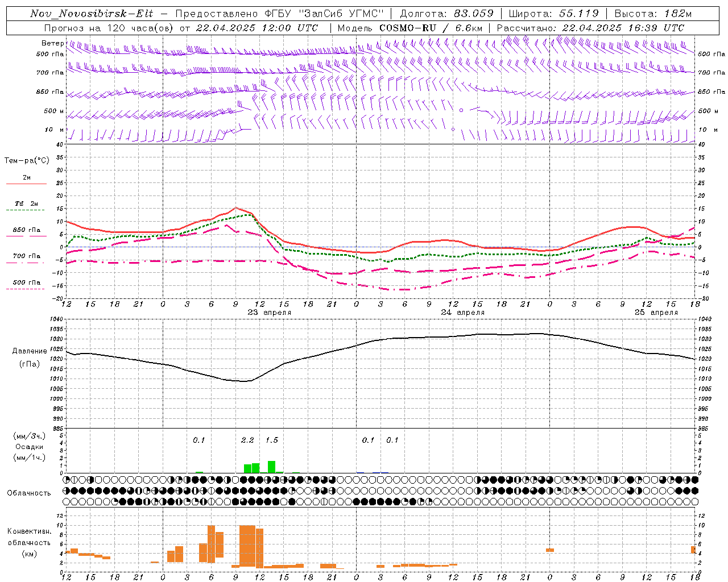Click the (гПа) unit label under Давление
Image resolution: width=728 pixels, height=582 pixels.
pos(30,364)
